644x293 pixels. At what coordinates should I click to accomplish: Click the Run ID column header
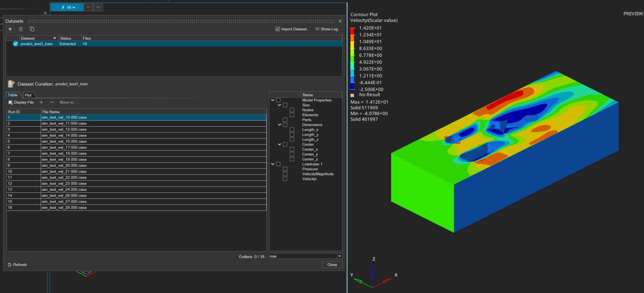coord(23,112)
